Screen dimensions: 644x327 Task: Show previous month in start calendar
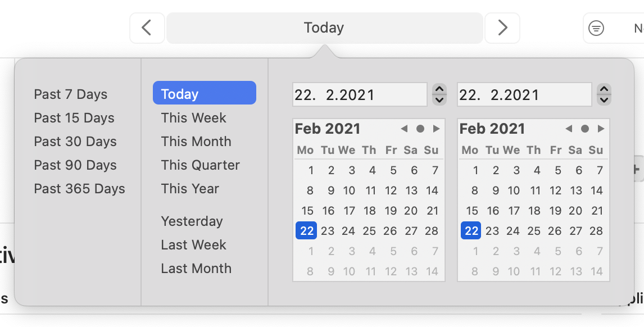tap(404, 129)
